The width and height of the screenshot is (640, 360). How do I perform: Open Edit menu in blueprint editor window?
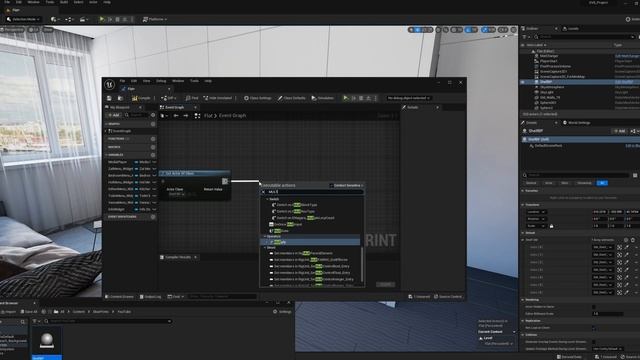[134, 81]
